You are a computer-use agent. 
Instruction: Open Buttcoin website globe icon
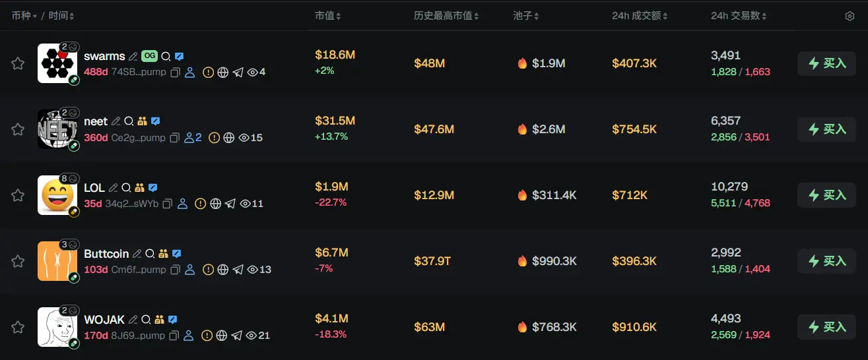(x=223, y=270)
